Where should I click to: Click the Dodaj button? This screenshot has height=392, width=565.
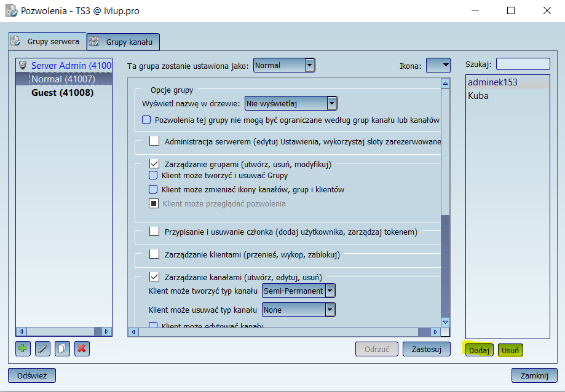479,350
